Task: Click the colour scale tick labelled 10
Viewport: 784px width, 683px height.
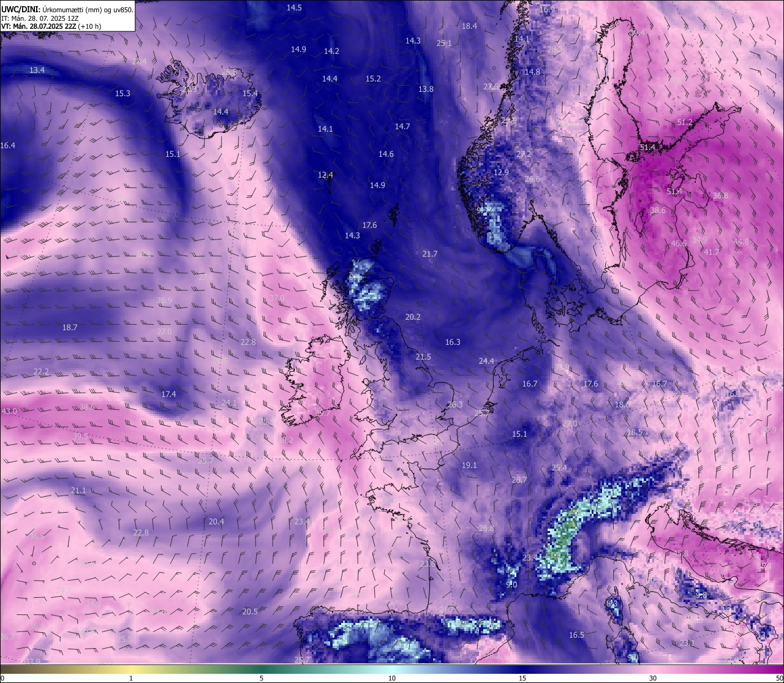Action: 392,678
